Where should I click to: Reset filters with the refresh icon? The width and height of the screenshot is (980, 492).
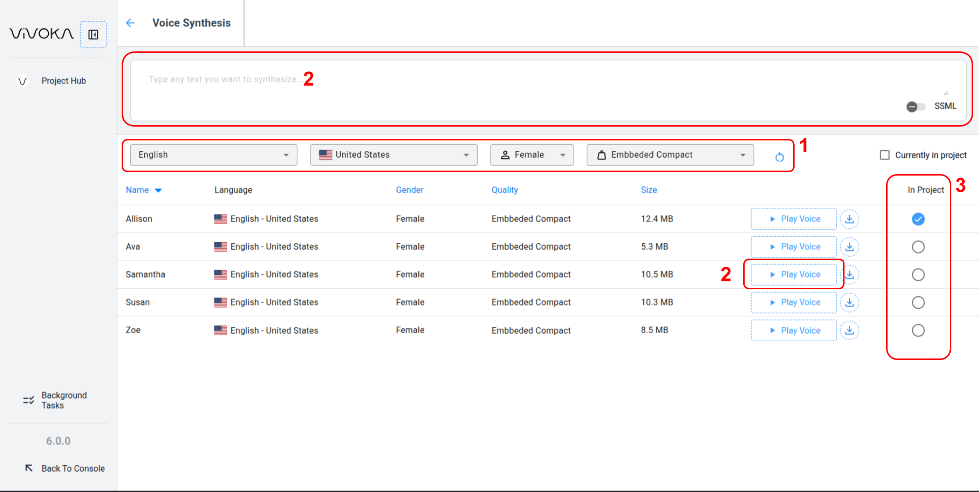(779, 157)
